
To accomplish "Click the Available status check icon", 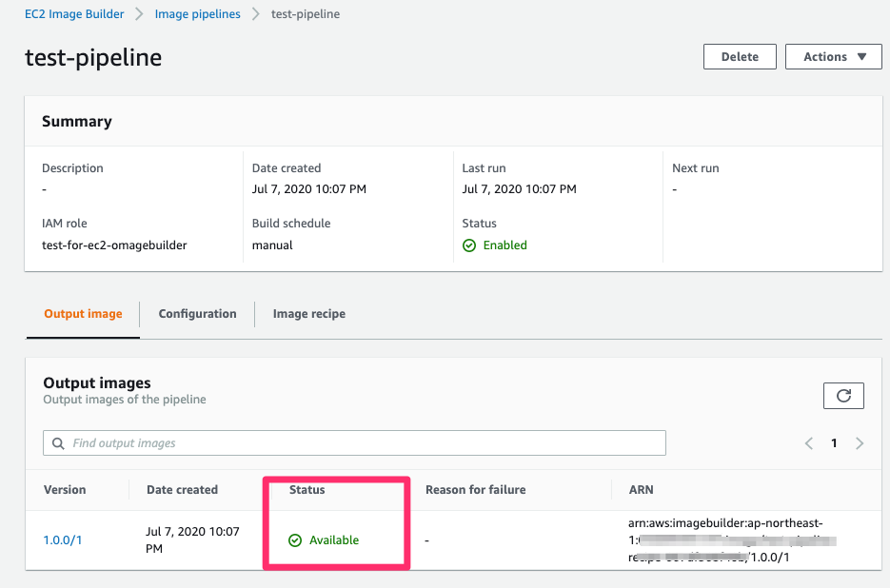I will pos(294,540).
